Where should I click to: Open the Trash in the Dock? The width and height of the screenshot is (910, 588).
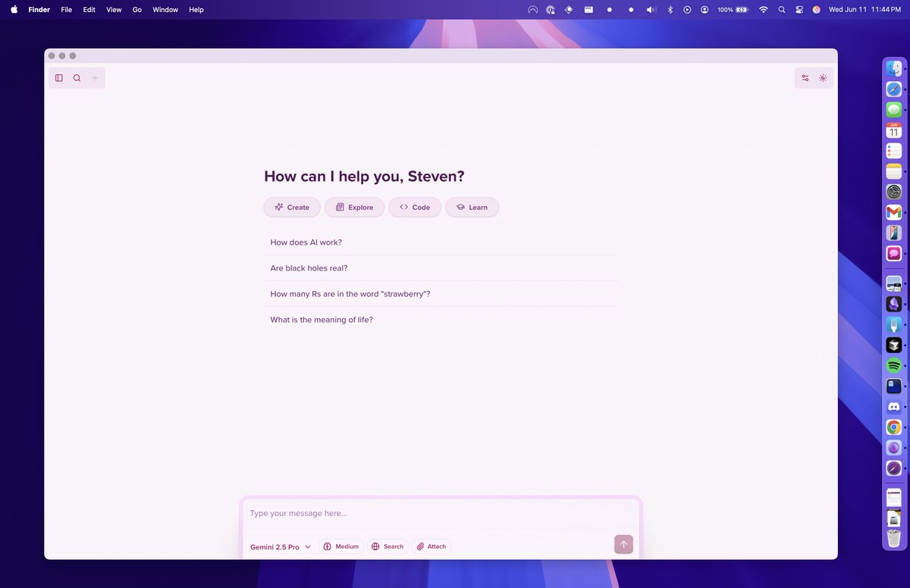[894, 539]
